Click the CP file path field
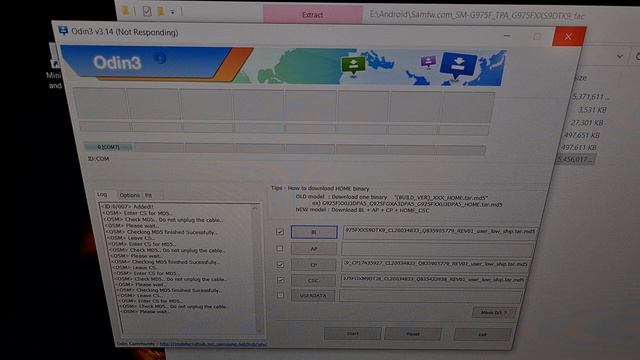640x360 pixels. pos(435,264)
